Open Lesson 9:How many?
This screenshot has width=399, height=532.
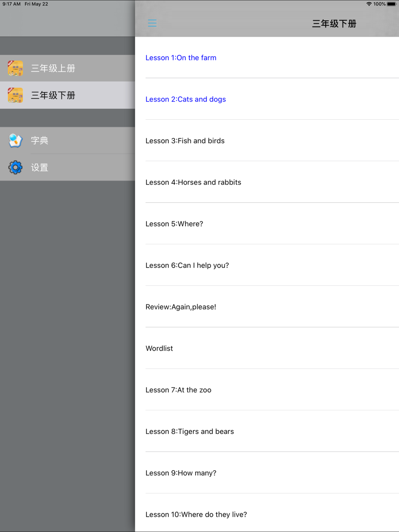267,473
